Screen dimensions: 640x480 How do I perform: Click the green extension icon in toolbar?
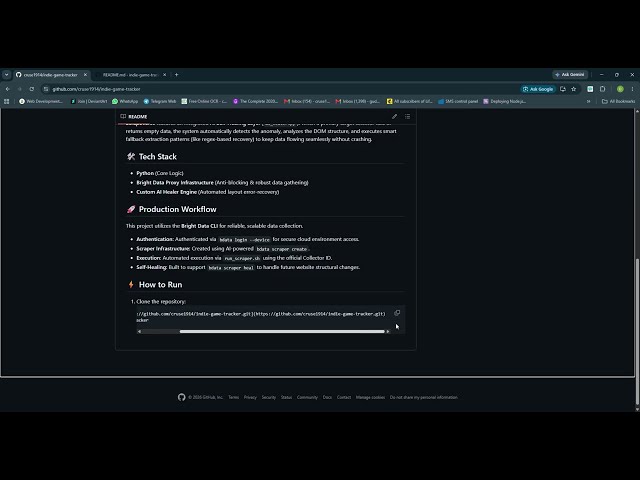(590, 89)
